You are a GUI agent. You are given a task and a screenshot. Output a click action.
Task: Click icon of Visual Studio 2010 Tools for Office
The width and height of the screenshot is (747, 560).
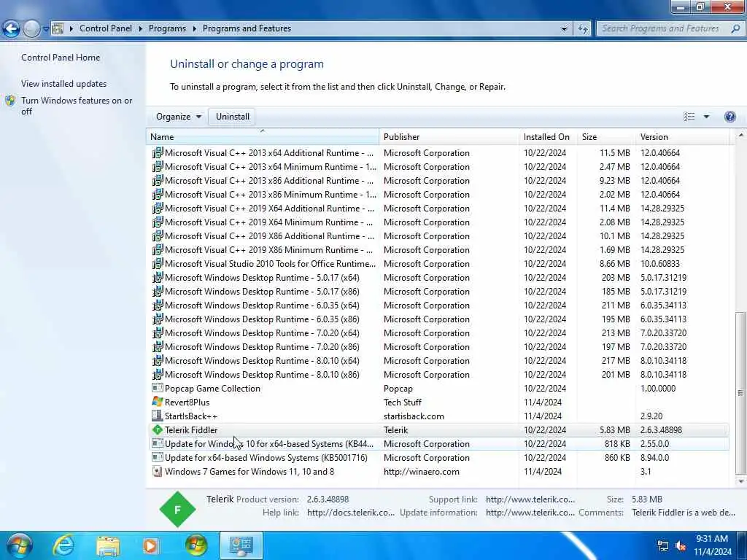(158, 263)
